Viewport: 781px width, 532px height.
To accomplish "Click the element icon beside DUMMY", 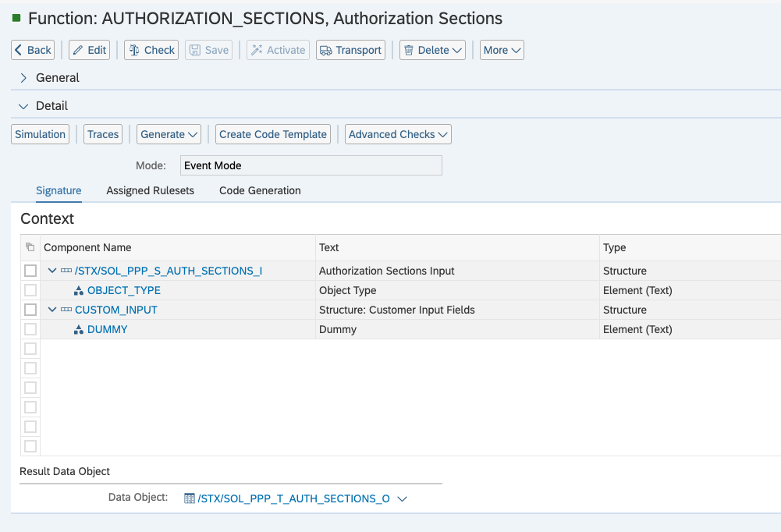I will (79, 330).
